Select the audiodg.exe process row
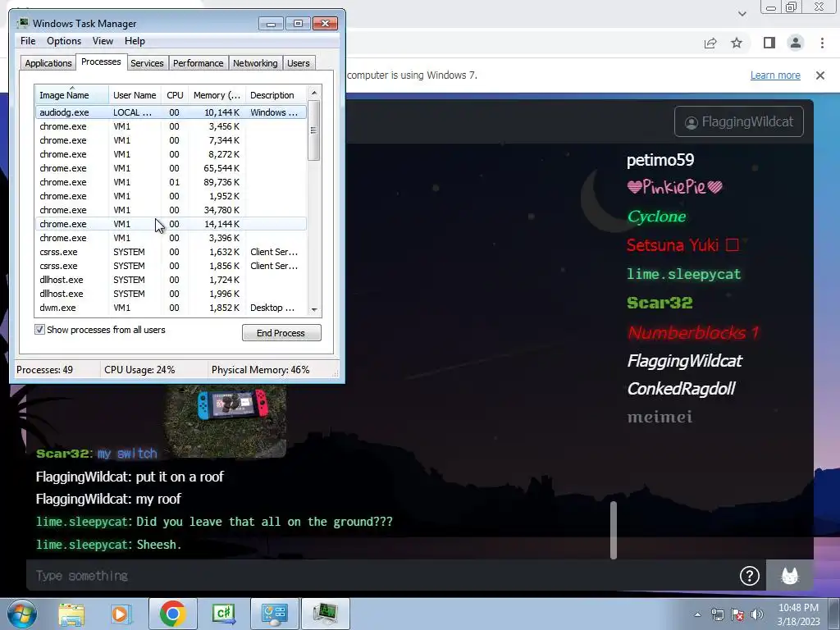 point(171,112)
